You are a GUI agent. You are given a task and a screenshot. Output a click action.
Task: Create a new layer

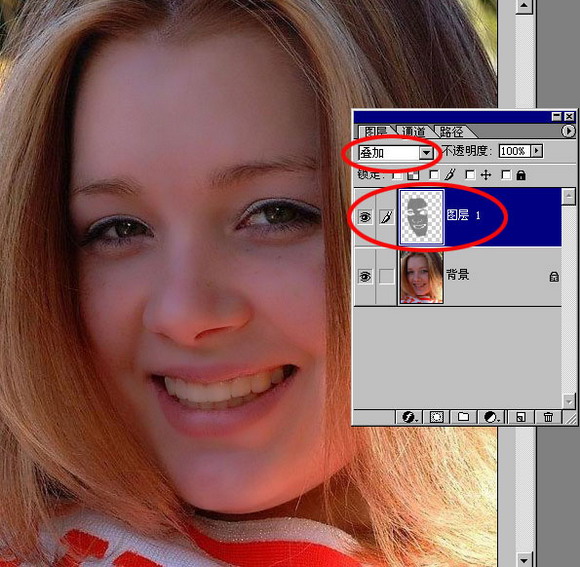520,417
